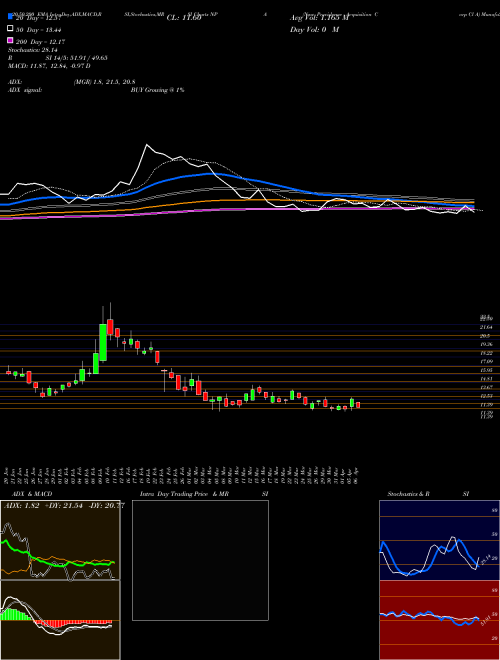Click the 14.81 price axis label
500x660 pixels.
point(487,379)
